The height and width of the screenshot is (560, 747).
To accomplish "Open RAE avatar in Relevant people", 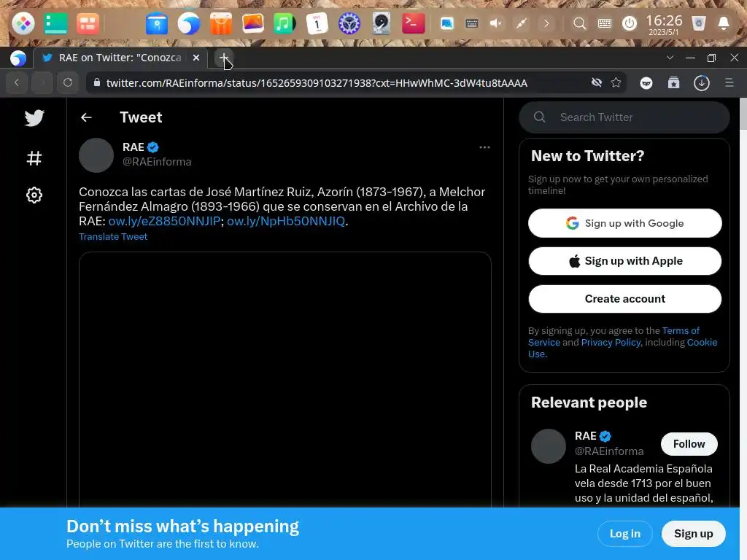I will pyautogui.click(x=549, y=446).
